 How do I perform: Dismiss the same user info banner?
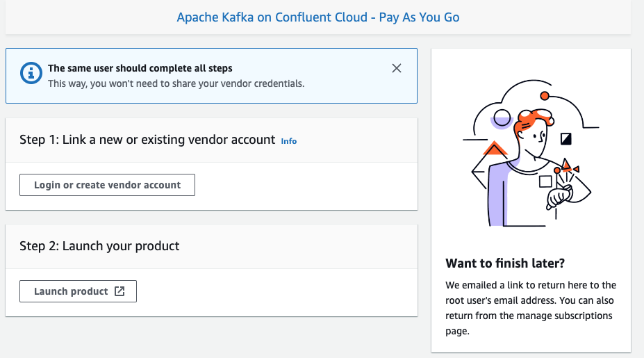(x=397, y=68)
